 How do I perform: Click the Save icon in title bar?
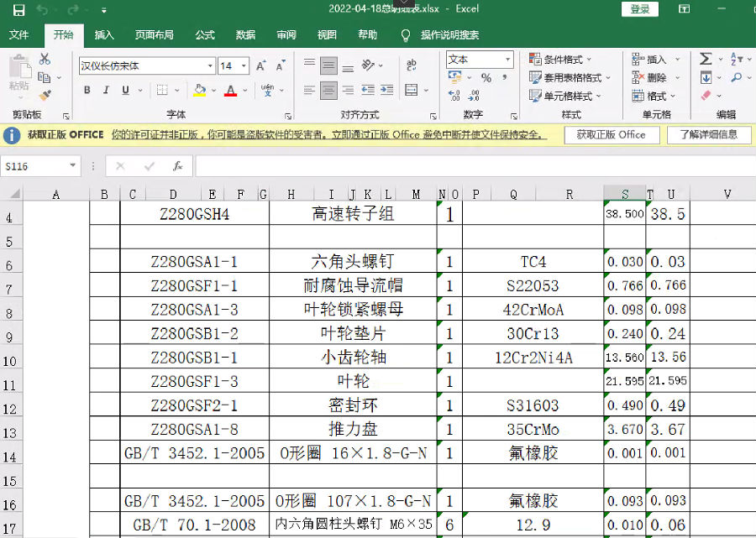[18, 10]
